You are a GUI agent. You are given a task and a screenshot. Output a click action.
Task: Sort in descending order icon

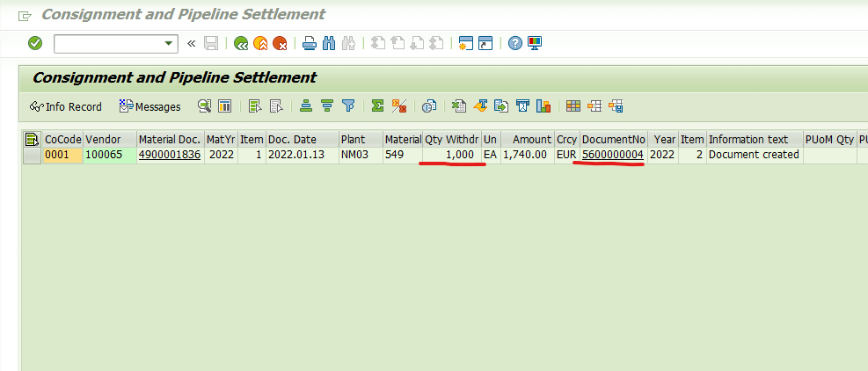[327, 106]
